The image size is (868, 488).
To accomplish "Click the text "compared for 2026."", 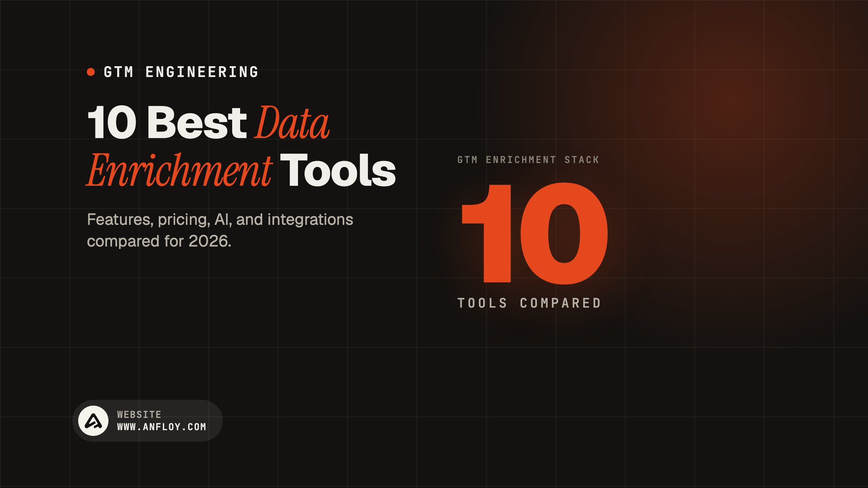I will click(x=159, y=241).
